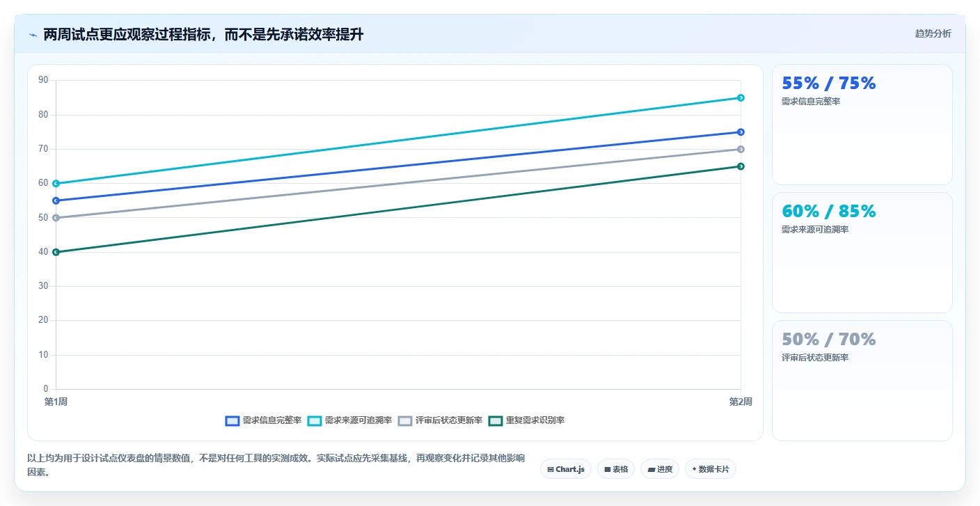Viewport: 980px width, 506px height.
Task: Toggle 需求信息完整率 legend series
Action: pyautogui.click(x=263, y=420)
